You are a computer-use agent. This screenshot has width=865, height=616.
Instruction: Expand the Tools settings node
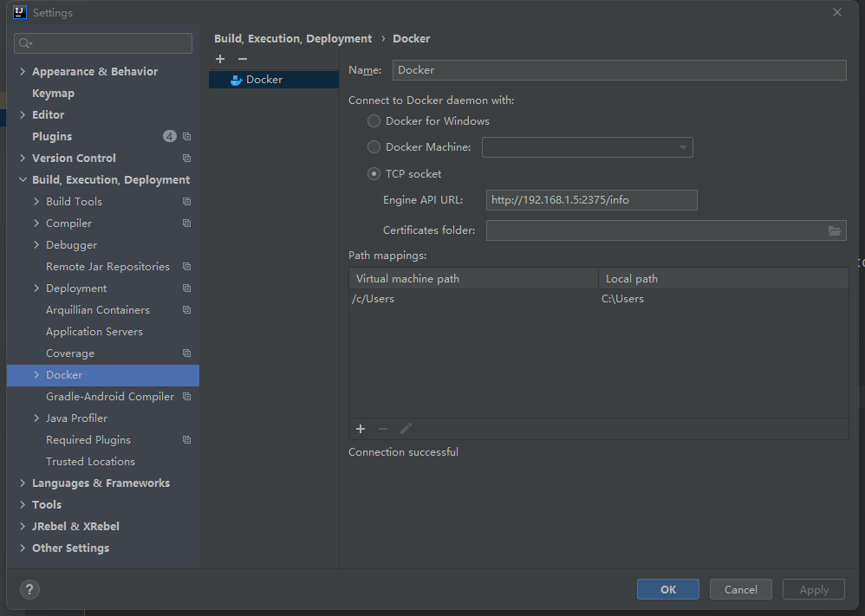point(23,504)
